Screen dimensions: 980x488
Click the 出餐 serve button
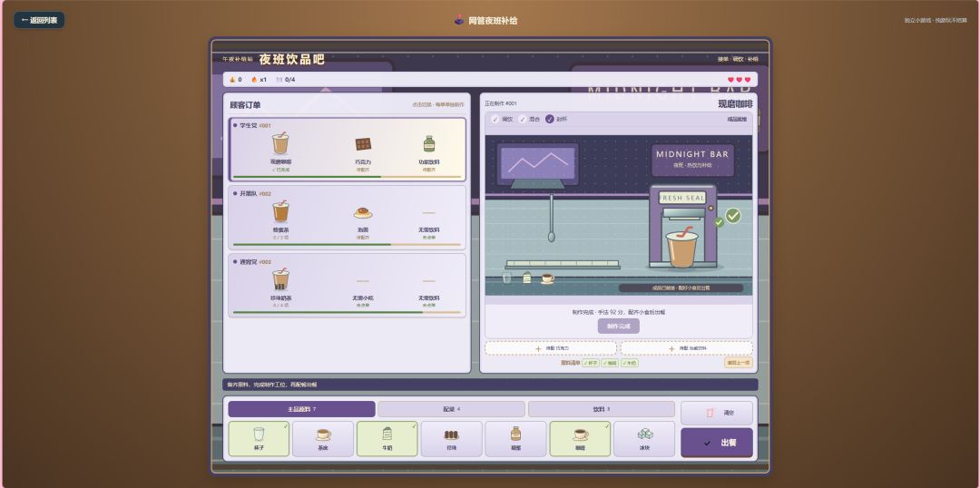pos(717,443)
